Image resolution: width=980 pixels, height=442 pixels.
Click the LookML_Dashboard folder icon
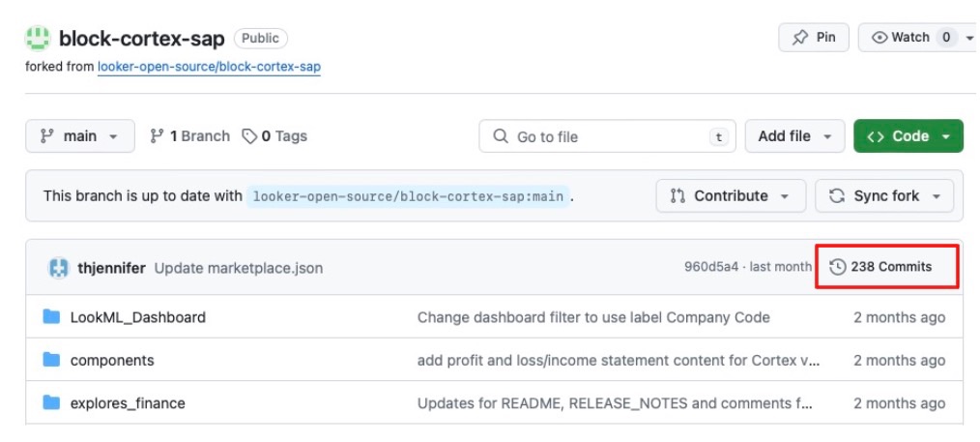pos(51,317)
